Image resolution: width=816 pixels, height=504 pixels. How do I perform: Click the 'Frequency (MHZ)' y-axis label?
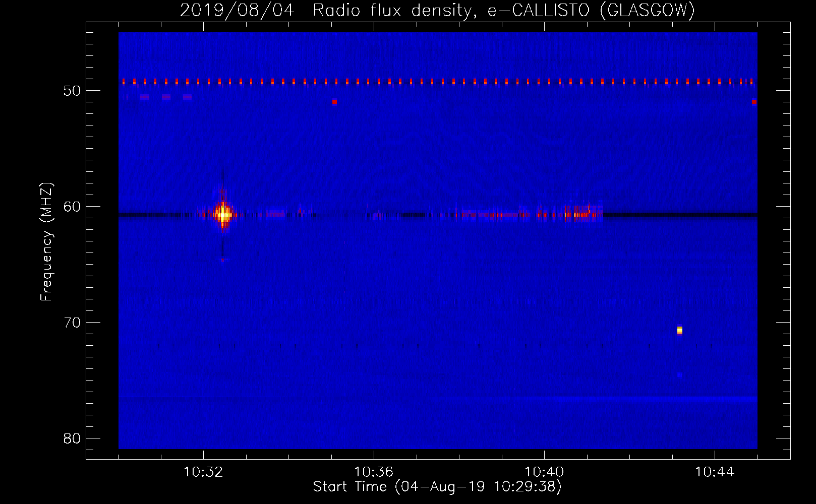(x=46, y=242)
